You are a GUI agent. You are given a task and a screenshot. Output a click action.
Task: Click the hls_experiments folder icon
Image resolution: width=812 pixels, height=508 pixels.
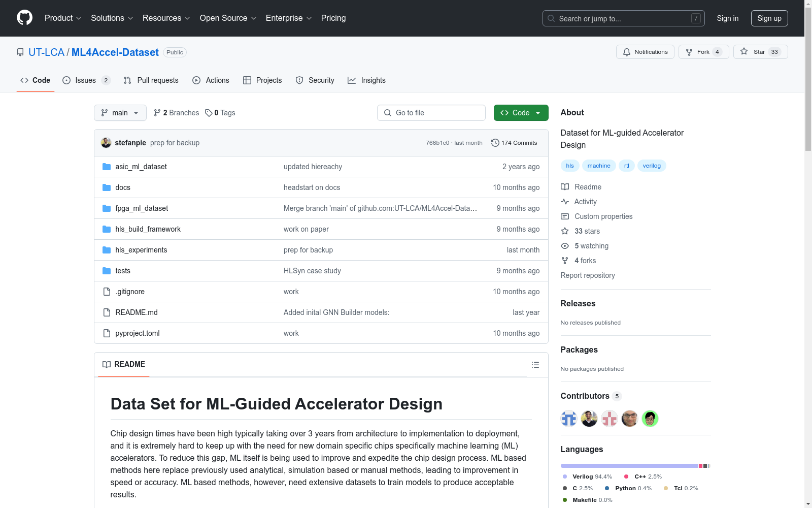click(107, 250)
